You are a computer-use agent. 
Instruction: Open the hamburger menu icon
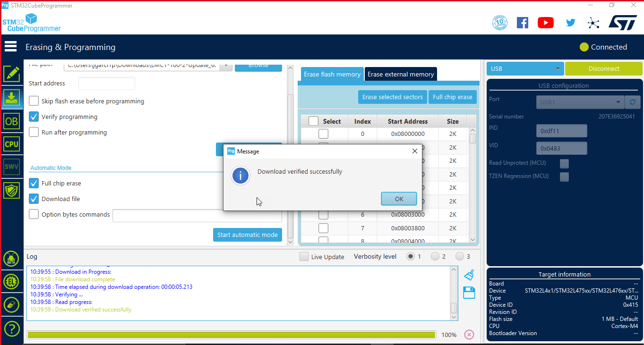point(10,47)
